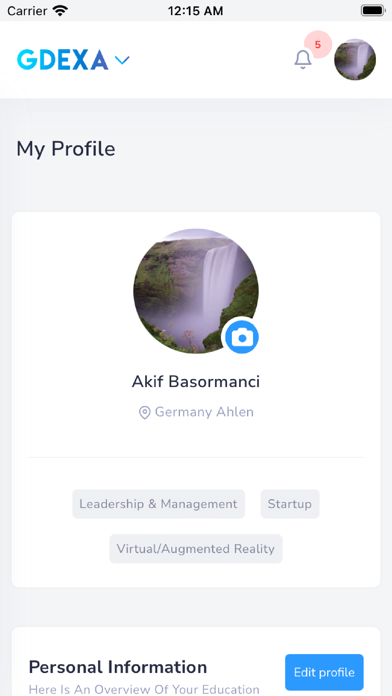Tap the Personal Information heading
Image resolution: width=392 pixels, height=696 pixels.
(x=118, y=667)
